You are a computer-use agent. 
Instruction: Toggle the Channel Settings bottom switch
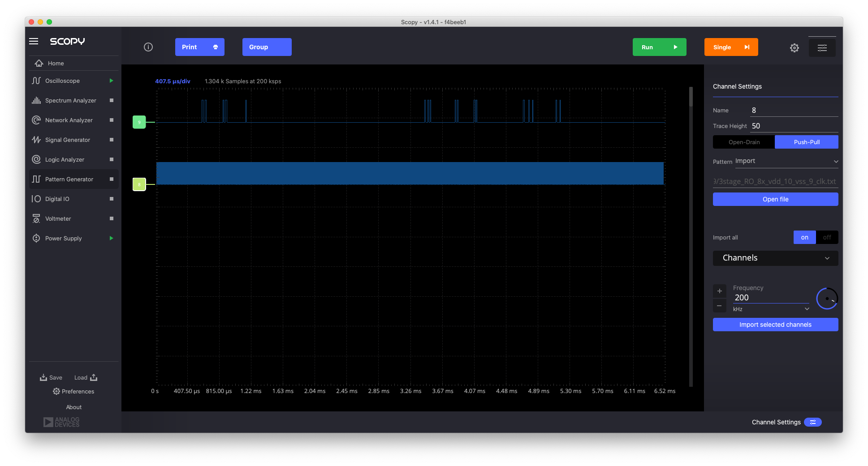[813, 422]
